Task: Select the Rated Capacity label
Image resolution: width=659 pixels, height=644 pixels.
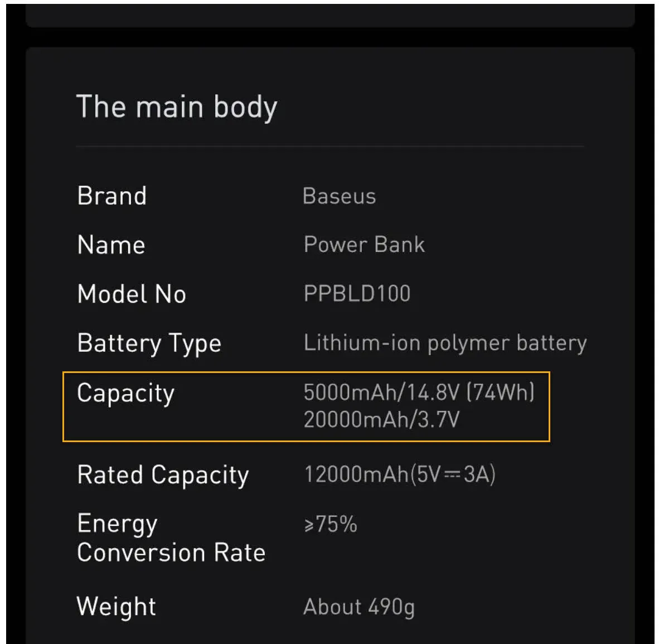Action: pyautogui.click(x=163, y=476)
